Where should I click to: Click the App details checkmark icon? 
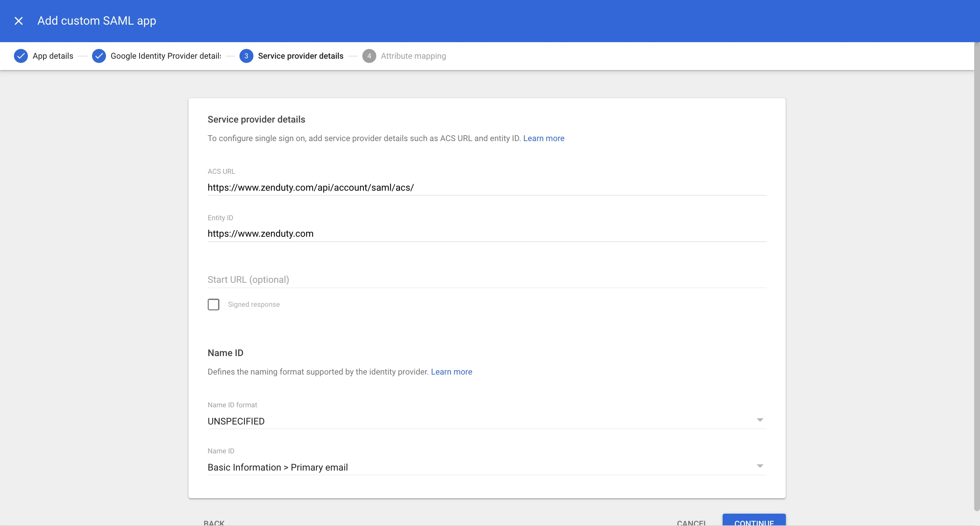pyautogui.click(x=21, y=56)
